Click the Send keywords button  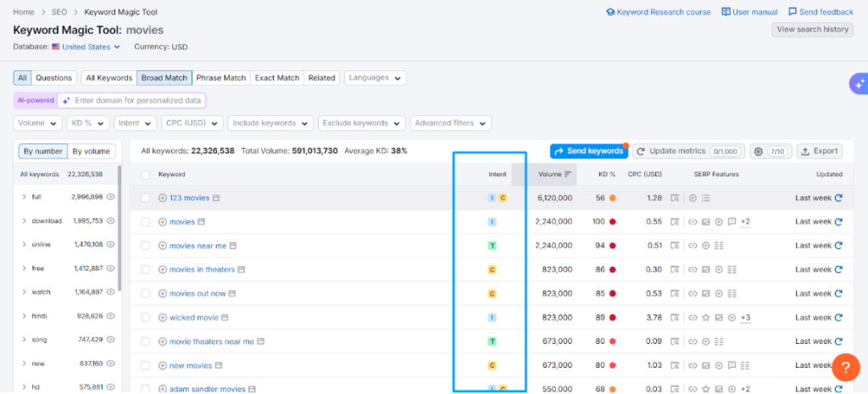coord(589,151)
